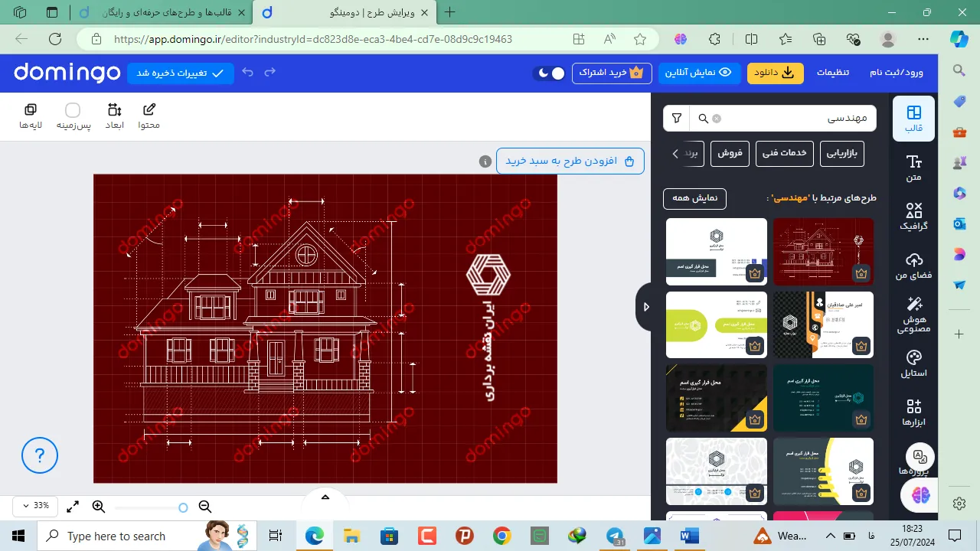Select the dark teal business card template
The height and width of the screenshot is (551, 980).
[x=823, y=398]
